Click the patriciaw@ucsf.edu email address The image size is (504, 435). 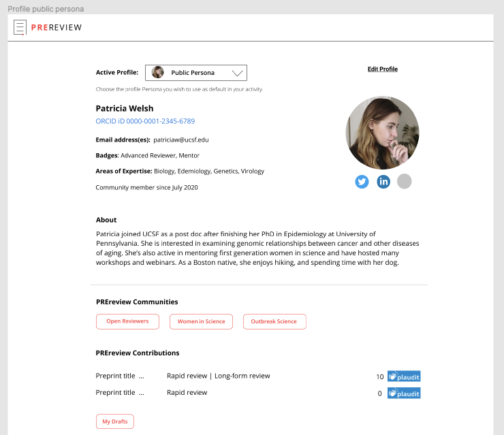tap(181, 140)
